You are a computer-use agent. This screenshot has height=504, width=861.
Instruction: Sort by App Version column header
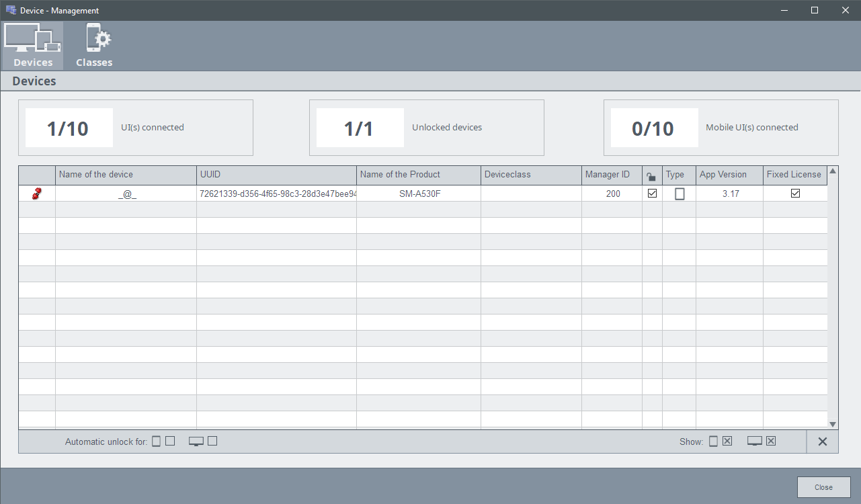coord(729,175)
